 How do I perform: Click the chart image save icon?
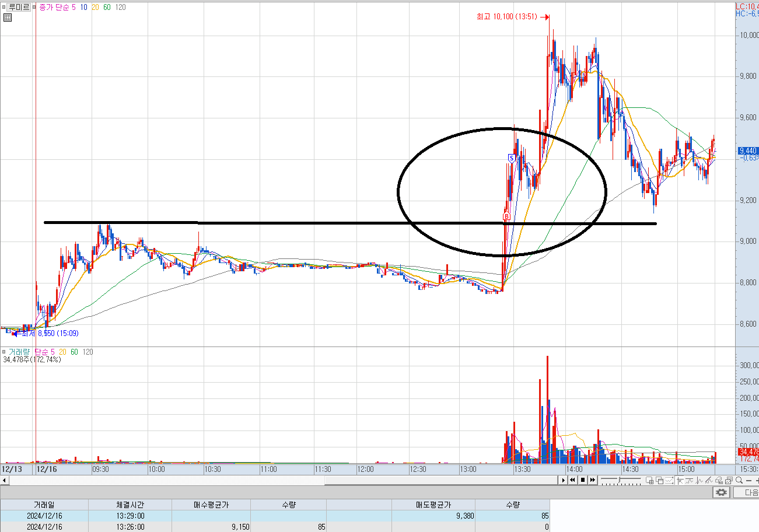[x=729, y=480]
